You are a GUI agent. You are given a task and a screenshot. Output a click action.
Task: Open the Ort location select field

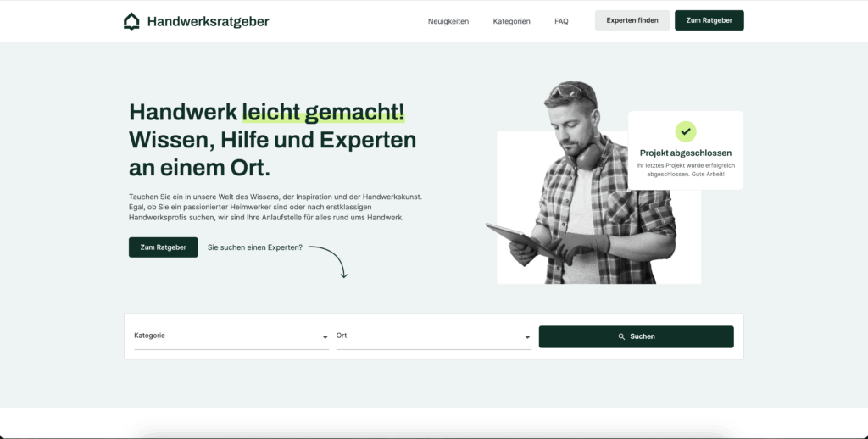tap(428, 336)
